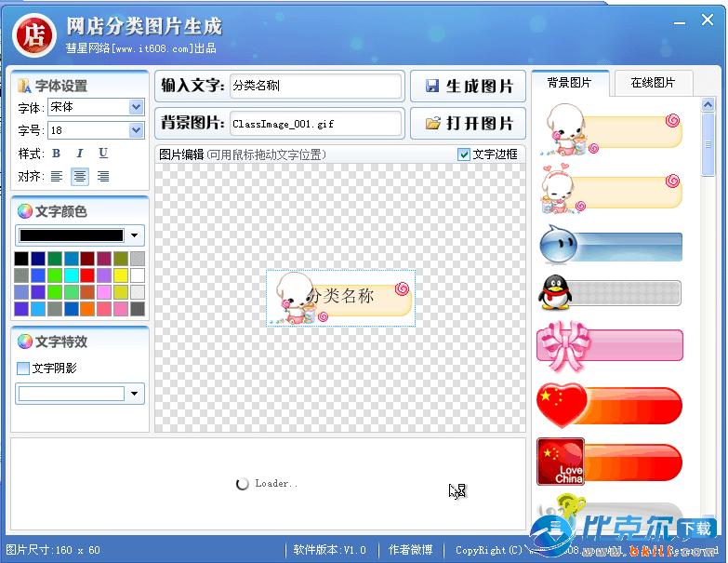The image size is (728, 563).
Task: Uncheck the 文字边框 text border checkbox
Action: click(x=464, y=154)
